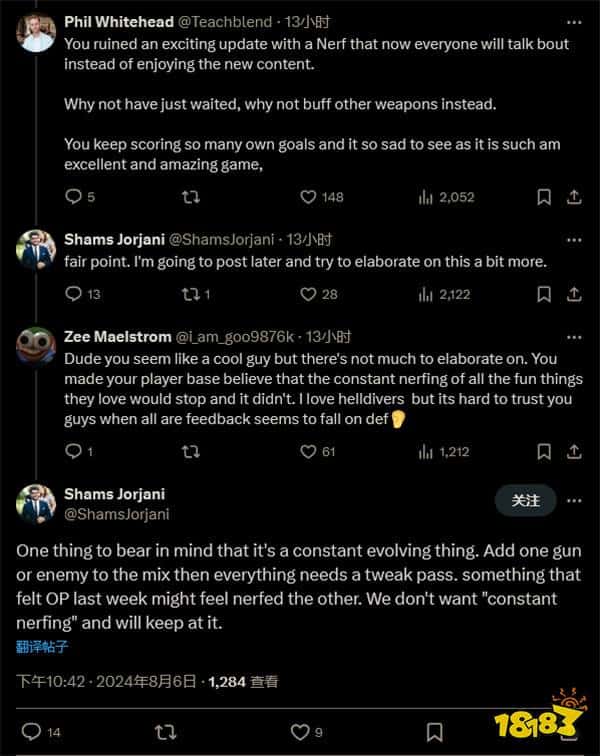Image resolution: width=600 pixels, height=756 pixels.
Task: Repost Zee Maelstrom's tweet
Action: click(x=190, y=452)
